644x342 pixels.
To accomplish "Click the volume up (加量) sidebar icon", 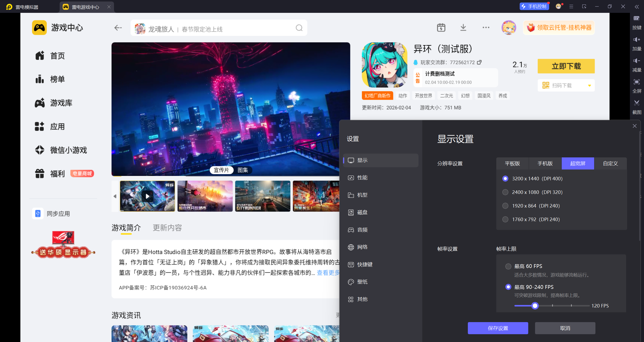I will [636, 40].
